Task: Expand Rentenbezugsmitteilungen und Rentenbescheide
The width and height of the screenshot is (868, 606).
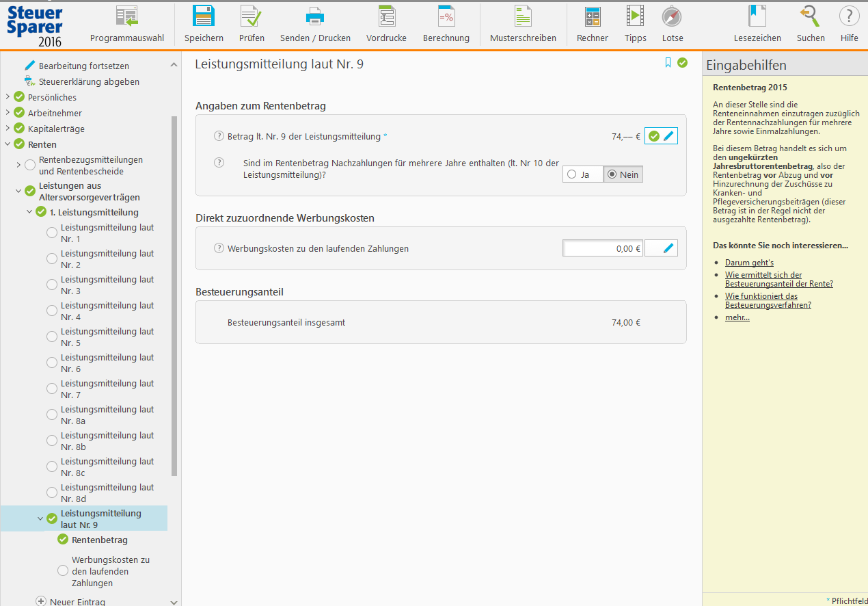Action: 18,165
